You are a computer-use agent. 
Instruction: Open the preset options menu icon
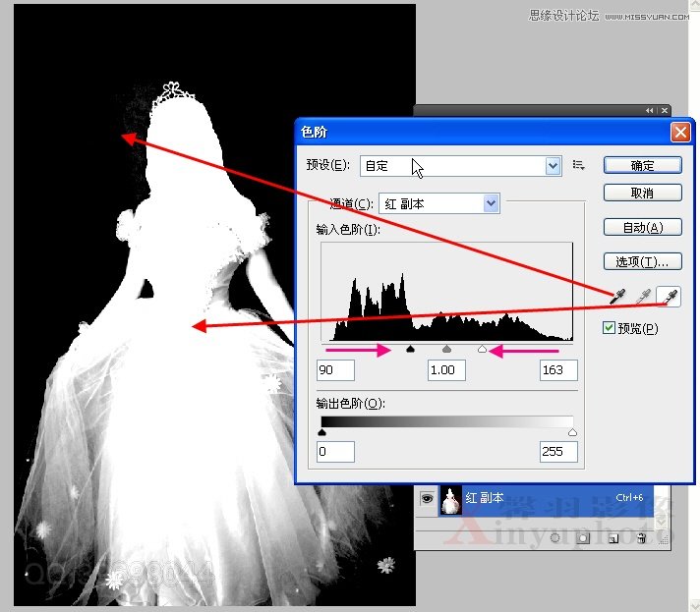[x=578, y=165]
